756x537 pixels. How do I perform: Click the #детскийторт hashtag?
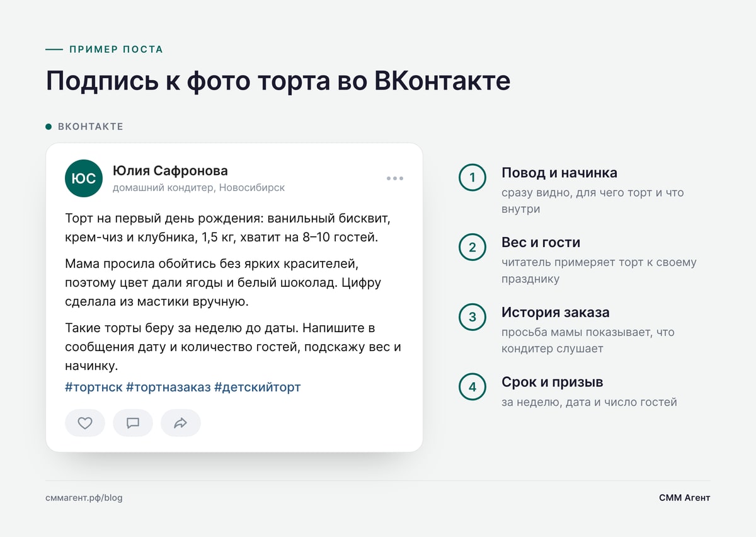click(258, 387)
